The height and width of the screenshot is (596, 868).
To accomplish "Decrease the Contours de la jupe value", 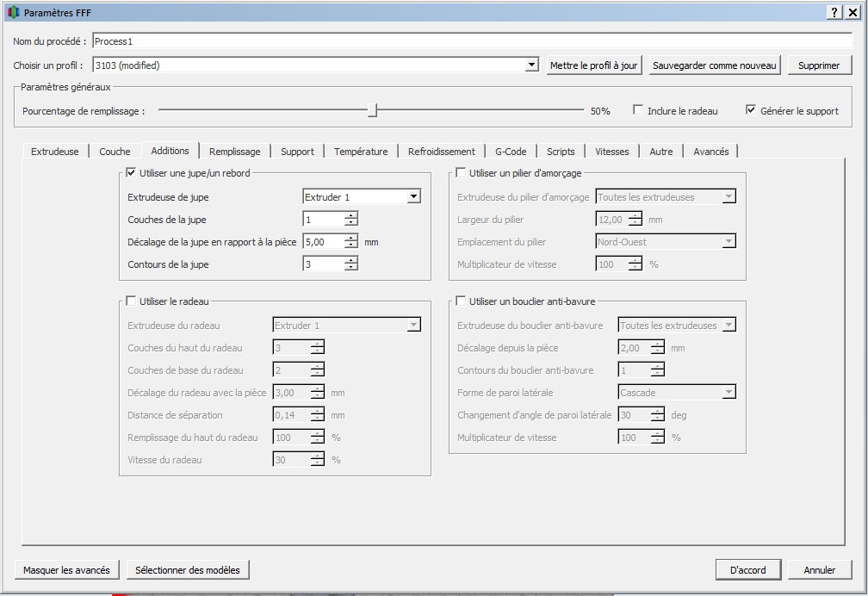I will (350, 268).
